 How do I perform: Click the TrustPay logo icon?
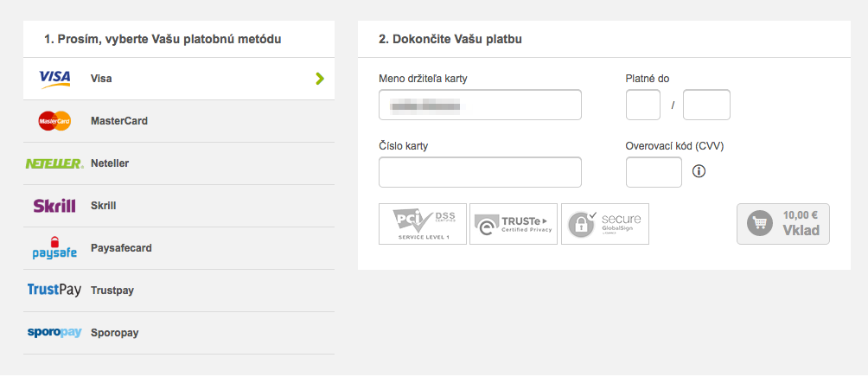(54, 291)
